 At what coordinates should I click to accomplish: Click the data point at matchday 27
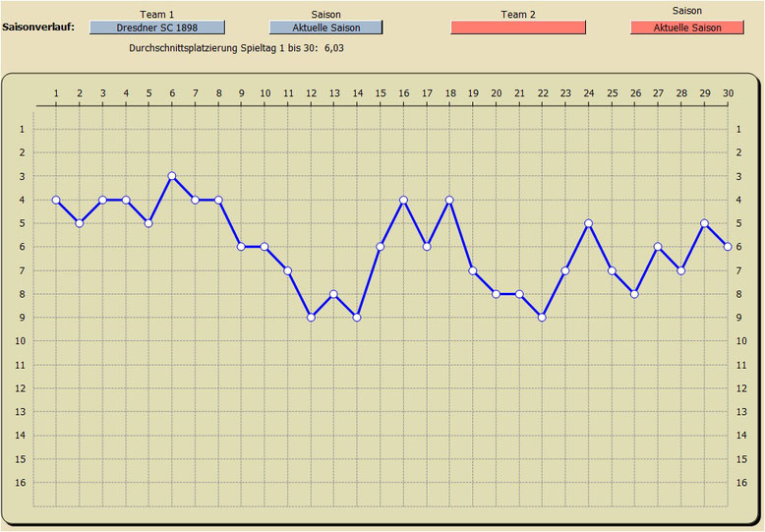(658, 247)
